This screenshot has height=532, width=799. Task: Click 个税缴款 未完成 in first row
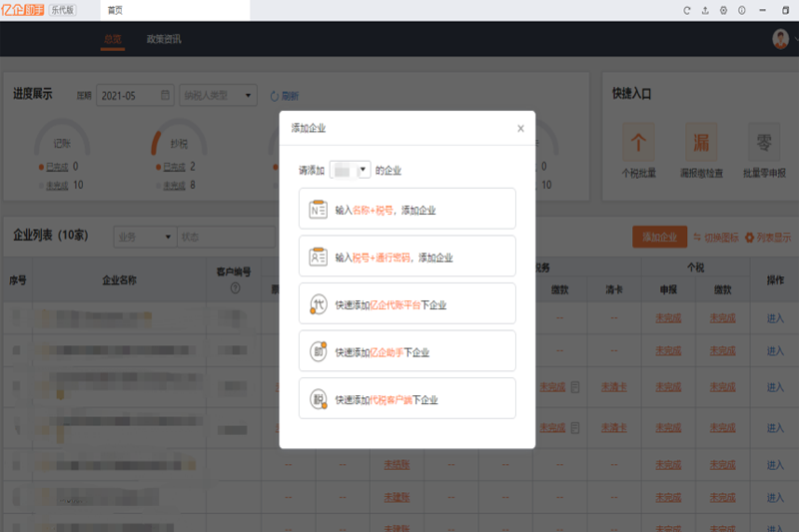tap(722, 318)
